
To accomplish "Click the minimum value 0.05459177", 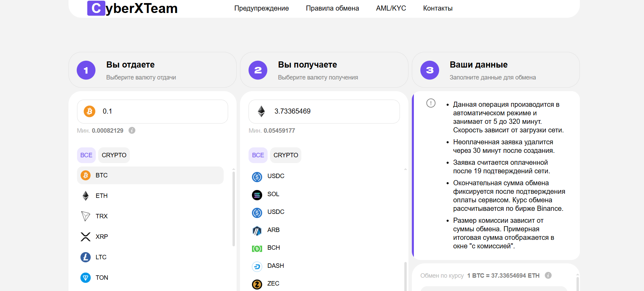I will pyautogui.click(x=279, y=131).
